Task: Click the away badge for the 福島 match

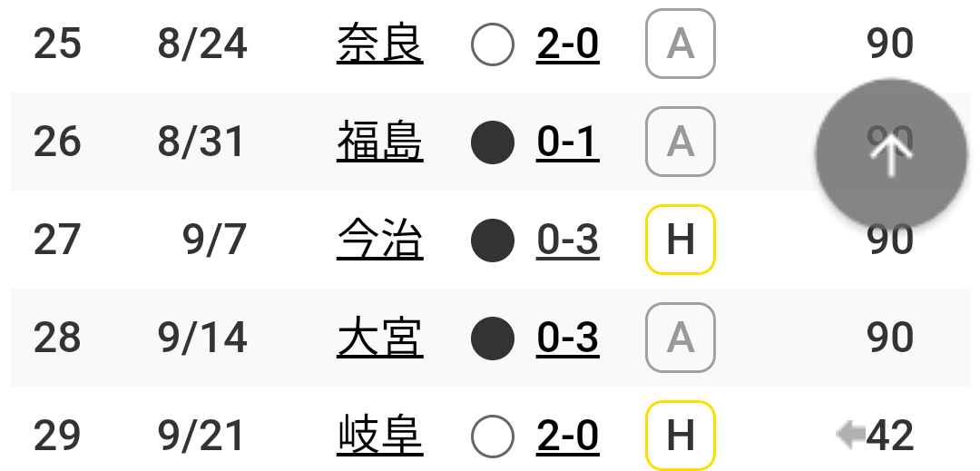Action: (x=680, y=142)
